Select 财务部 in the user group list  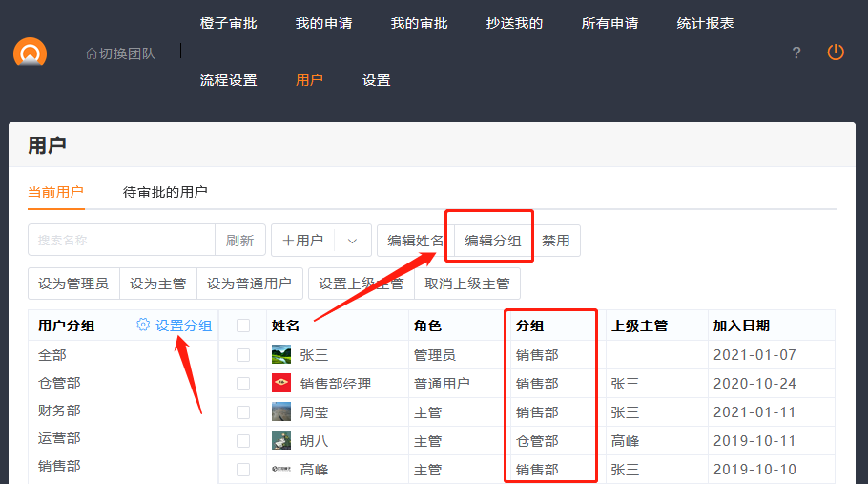click(x=59, y=410)
